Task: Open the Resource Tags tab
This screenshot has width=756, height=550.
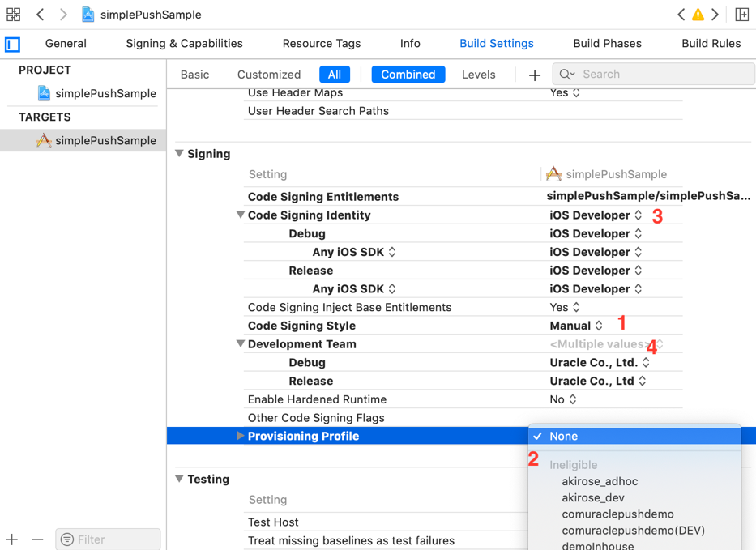Action: [322, 44]
